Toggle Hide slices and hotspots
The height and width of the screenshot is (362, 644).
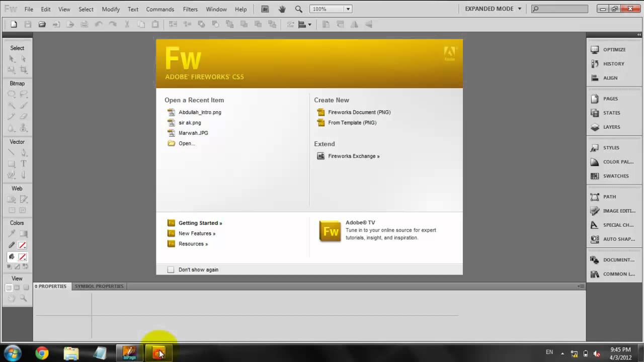point(12,211)
